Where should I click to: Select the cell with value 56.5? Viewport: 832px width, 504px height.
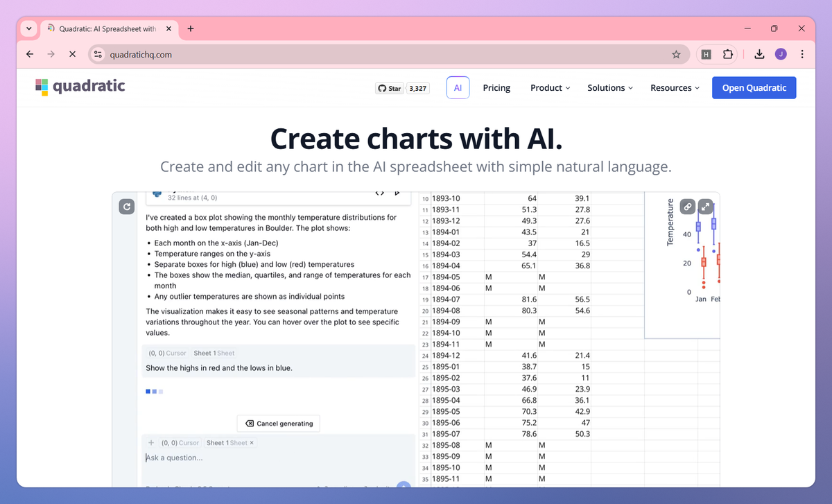click(x=565, y=299)
